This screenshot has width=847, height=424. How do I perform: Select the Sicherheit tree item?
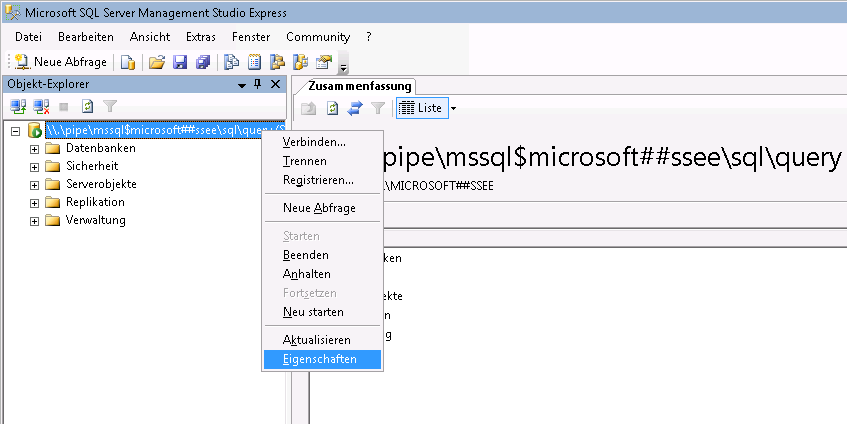[92, 166]
